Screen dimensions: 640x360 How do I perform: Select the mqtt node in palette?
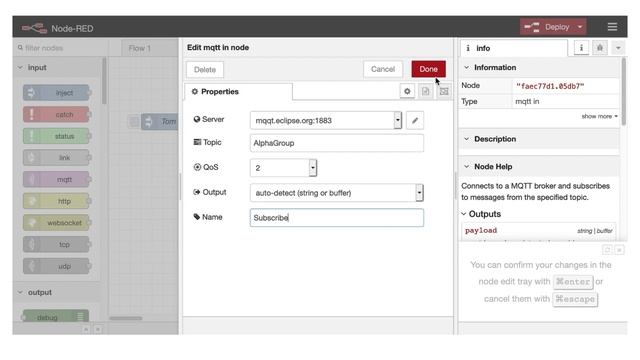pos(56,179)
